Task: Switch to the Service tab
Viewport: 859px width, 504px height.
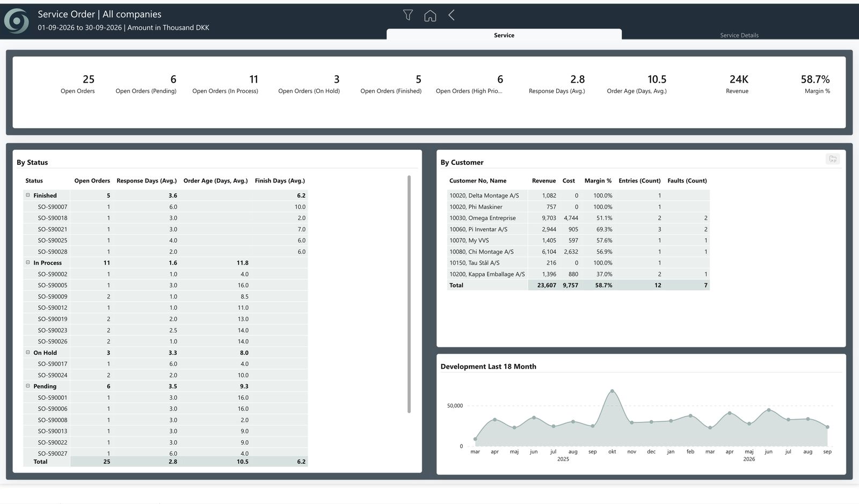Action: [504, 35]
